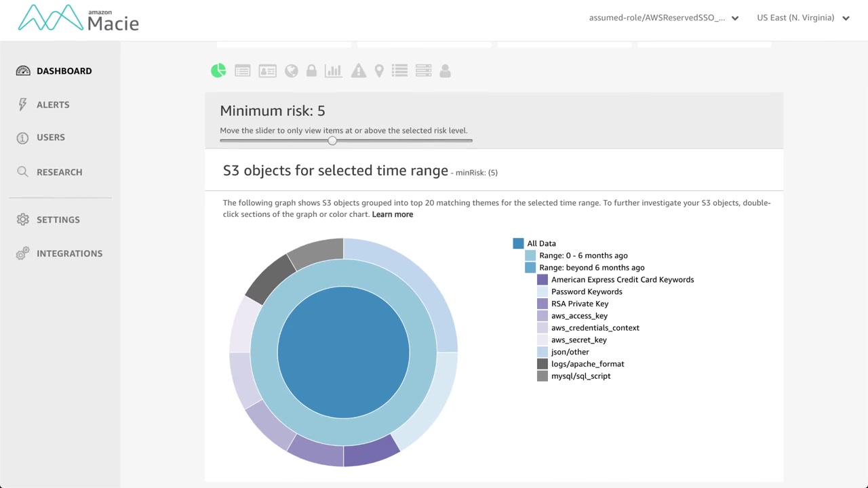Follow the Learn more link
The height and width of the screenshot is (488, 868).
(392, 214)
